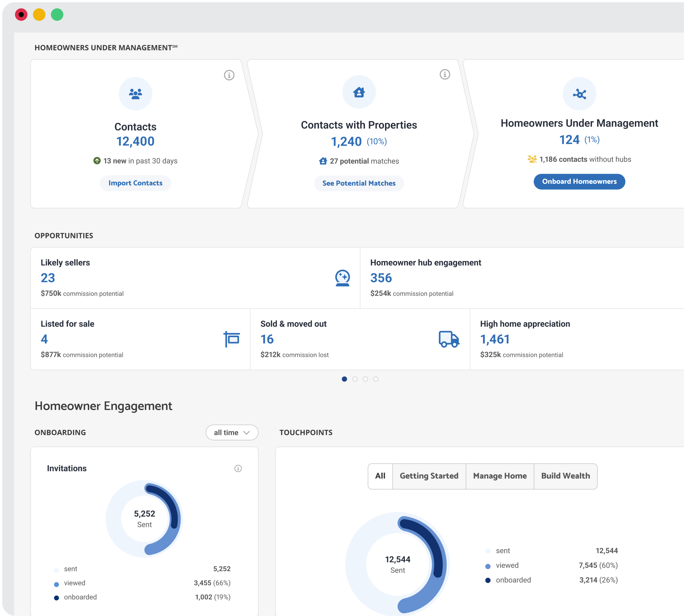Select the All touchpoints tab

380,476
